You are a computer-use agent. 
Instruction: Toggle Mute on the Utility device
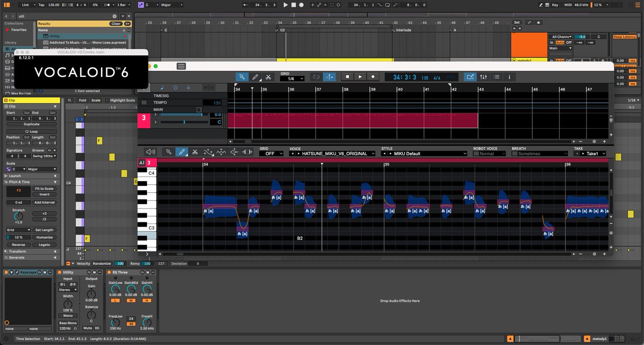87,328
